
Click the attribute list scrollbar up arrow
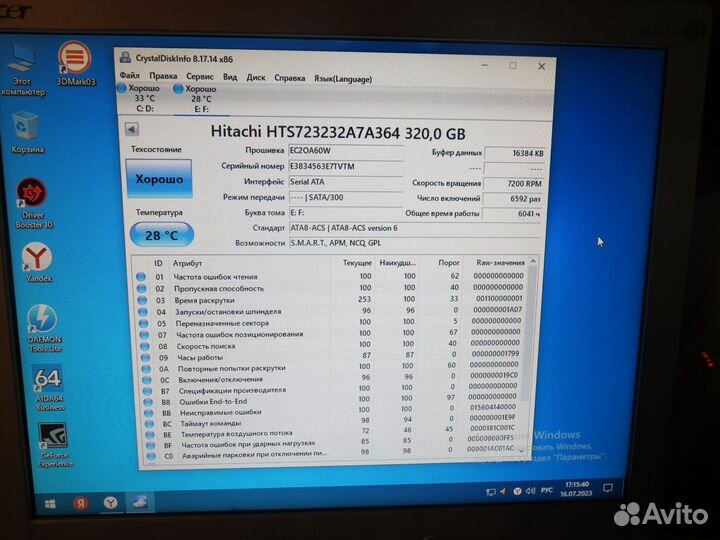click(x=533, y=261)
